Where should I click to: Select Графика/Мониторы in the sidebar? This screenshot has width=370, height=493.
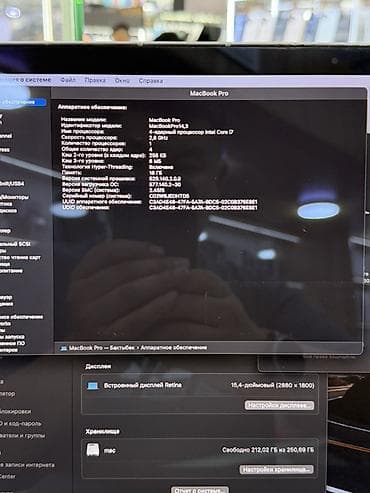click(14, 197)
